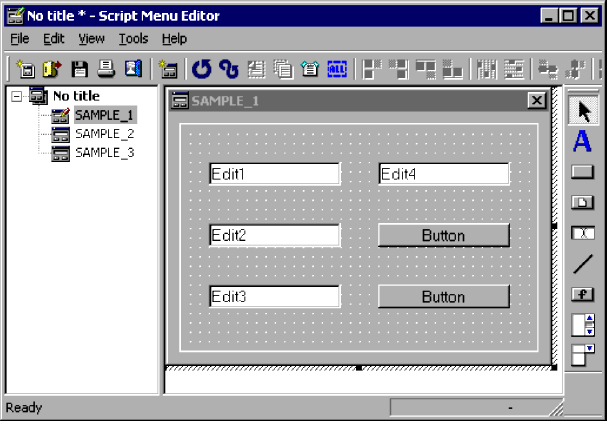
Task: Click the Edit1 input field
Action: pos(274,174)
